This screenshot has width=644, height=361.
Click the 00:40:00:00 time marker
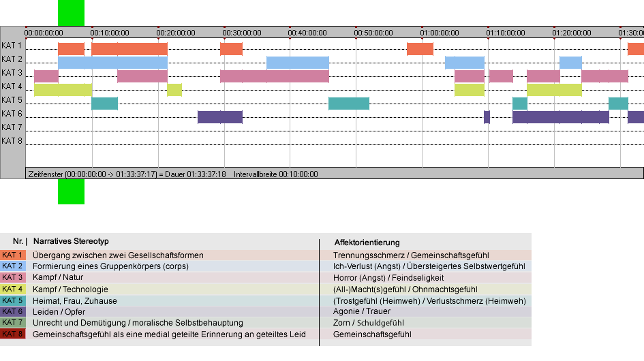pyautogui.click(x=307, y=33)
